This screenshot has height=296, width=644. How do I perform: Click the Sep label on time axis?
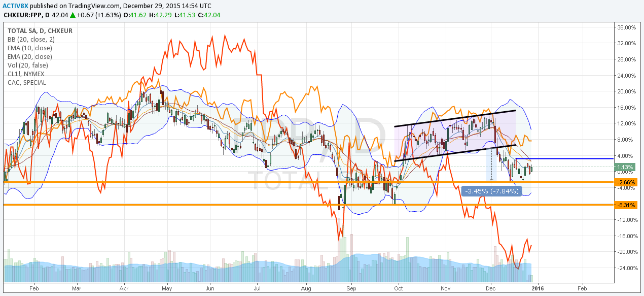351,287
